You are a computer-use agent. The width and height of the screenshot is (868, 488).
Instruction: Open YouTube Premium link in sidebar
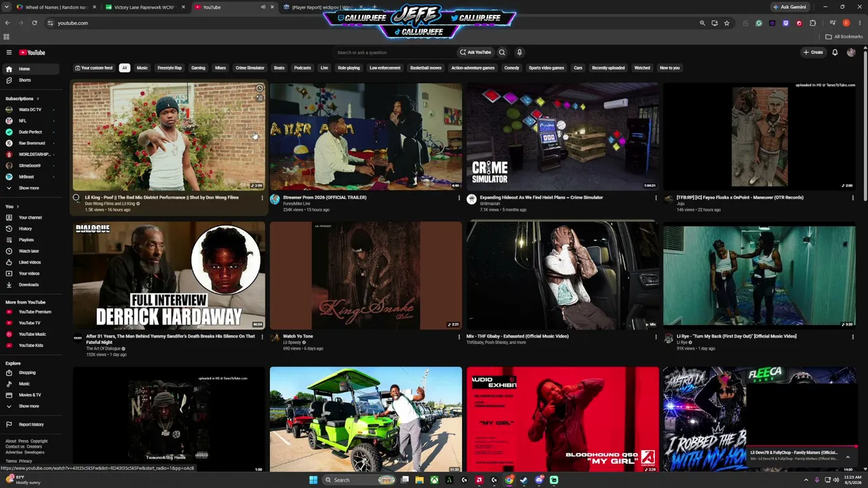coord(31,312)
